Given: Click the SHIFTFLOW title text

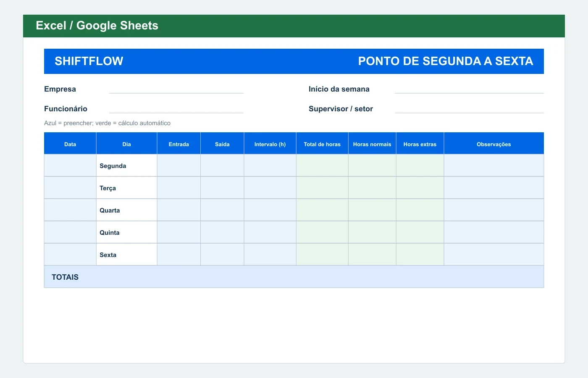Looking at the screenshot, I should pos(89,61).
